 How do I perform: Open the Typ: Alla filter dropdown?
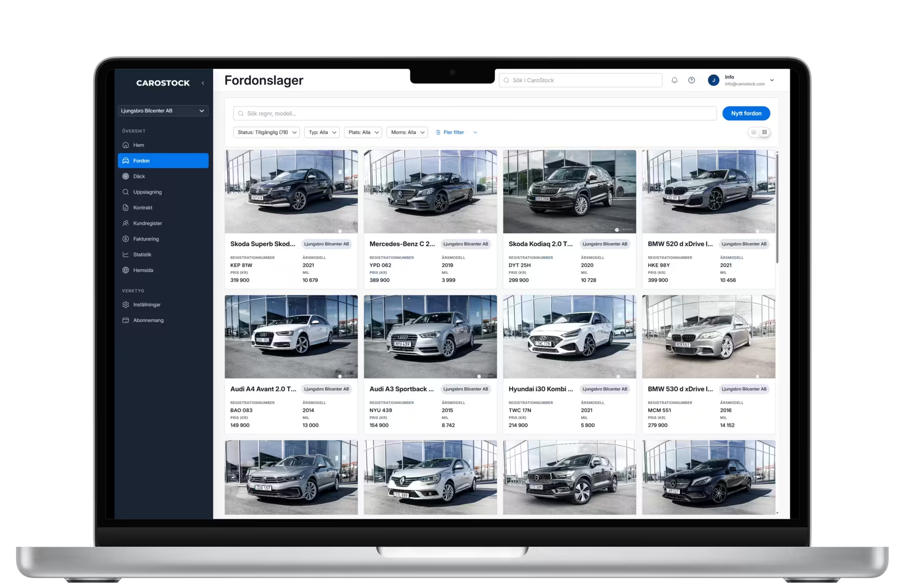[322, 132]
